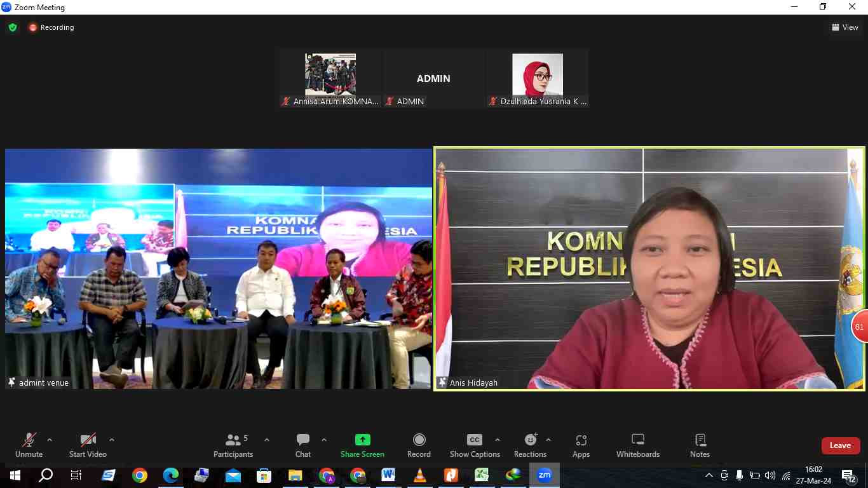
Task: Open the Mail app on taskbar
Action: (x=233, y=475)
